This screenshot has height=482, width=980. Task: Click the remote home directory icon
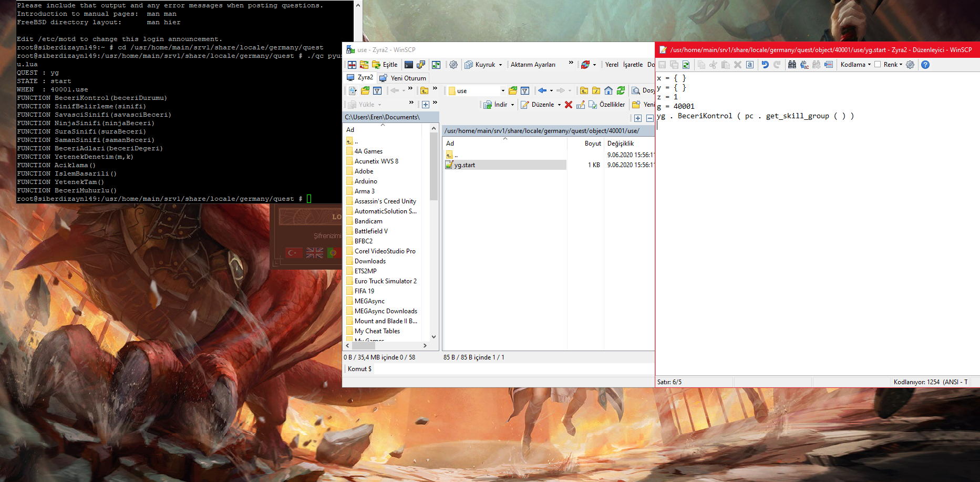[x=608, y=91]
